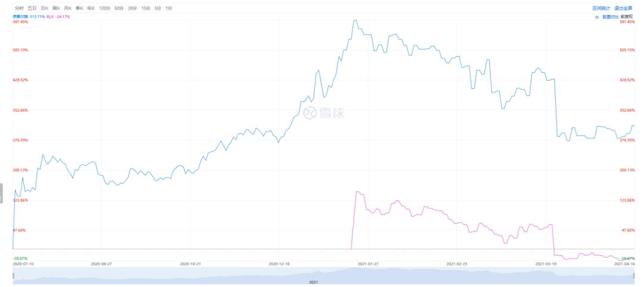Click the Xueqiu watermark logo on the chart
This screenshot has width=644, height=287.
click(324, 112)
